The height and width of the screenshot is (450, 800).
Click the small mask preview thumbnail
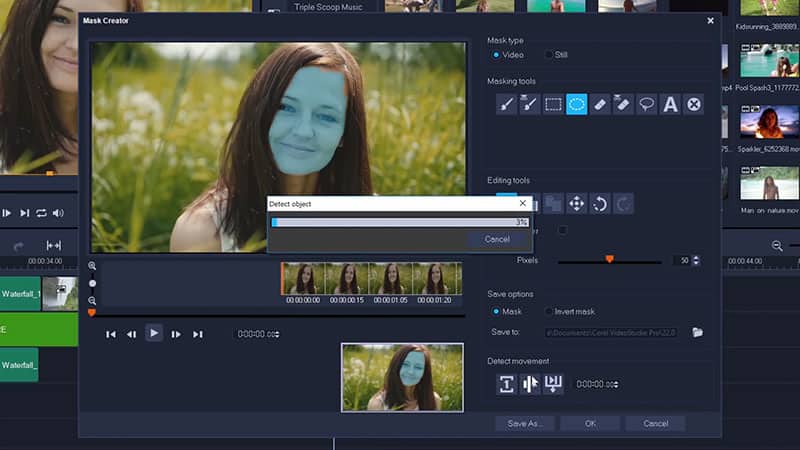pyautogui.click(x=403, y=378)
